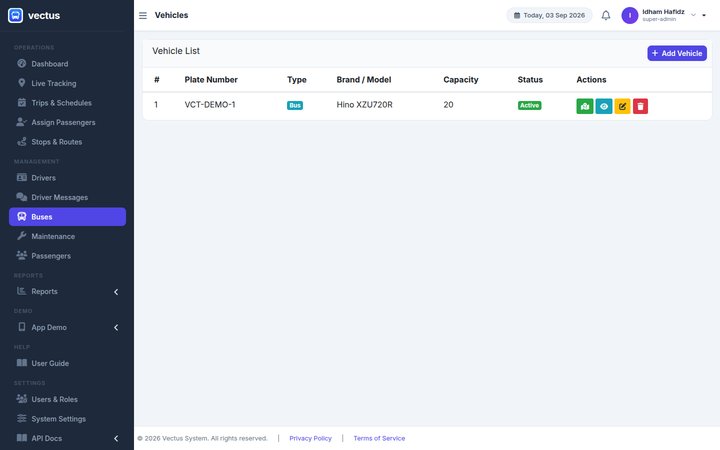720x450 pixels.
Task: Click the Trips & Schedules calendar icon
Action: click(x=22, y=102)
